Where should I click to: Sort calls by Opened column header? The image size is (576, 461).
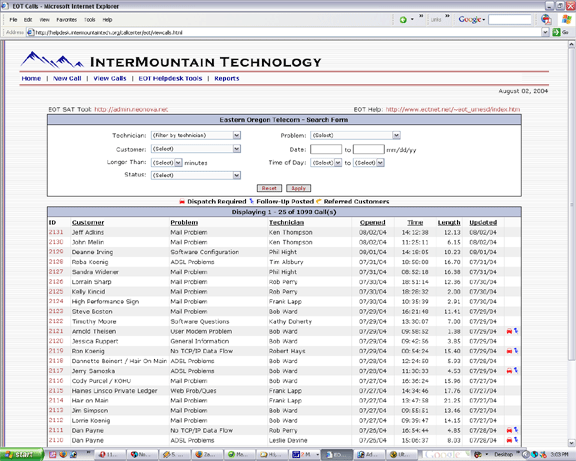pos(372,223)
